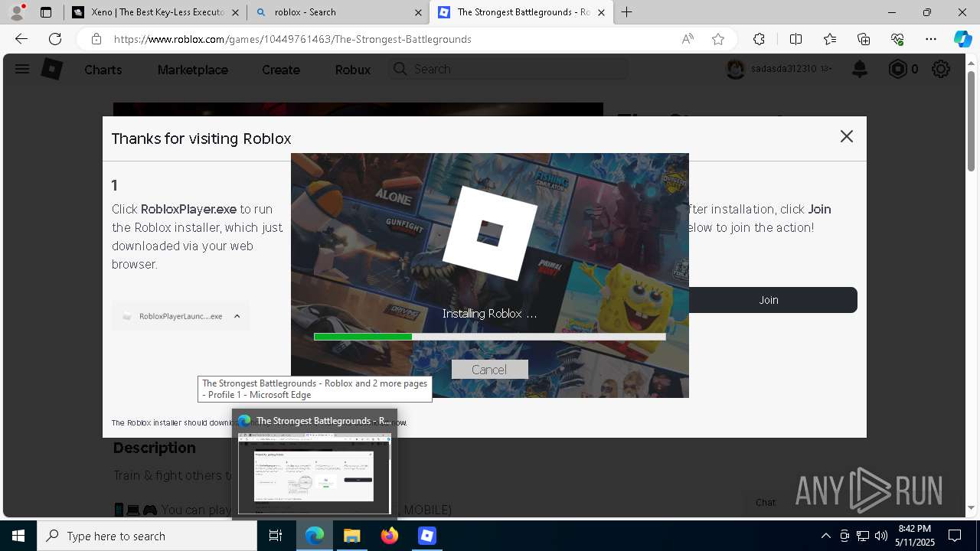Open Firefox from the taskbar
The image size is (980, 551).
(389, 536)
